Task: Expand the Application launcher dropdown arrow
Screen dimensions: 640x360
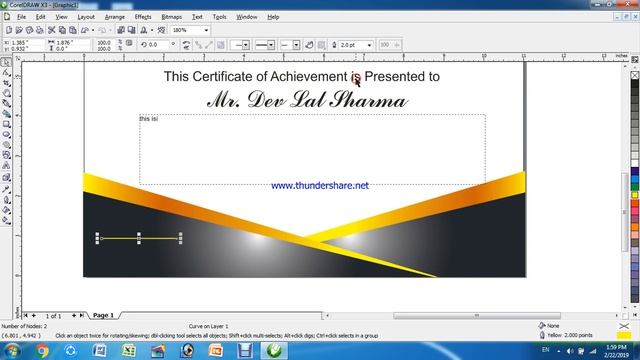Action: point(152,30)
